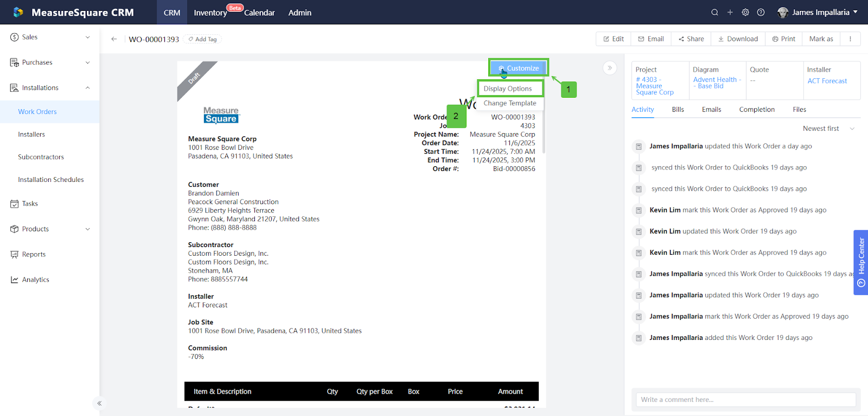Open the Activity tab
The image size is (868, 416).
(x=643, y=110)
